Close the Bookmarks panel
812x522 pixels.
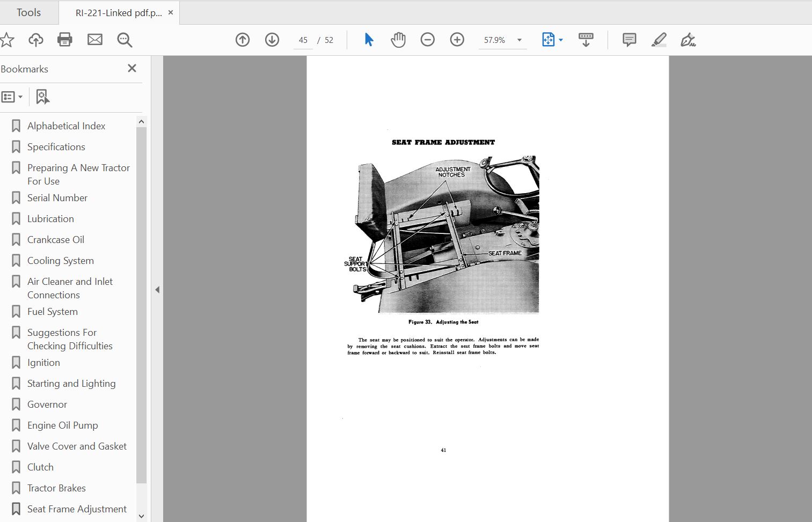click(x=132, y=68)
